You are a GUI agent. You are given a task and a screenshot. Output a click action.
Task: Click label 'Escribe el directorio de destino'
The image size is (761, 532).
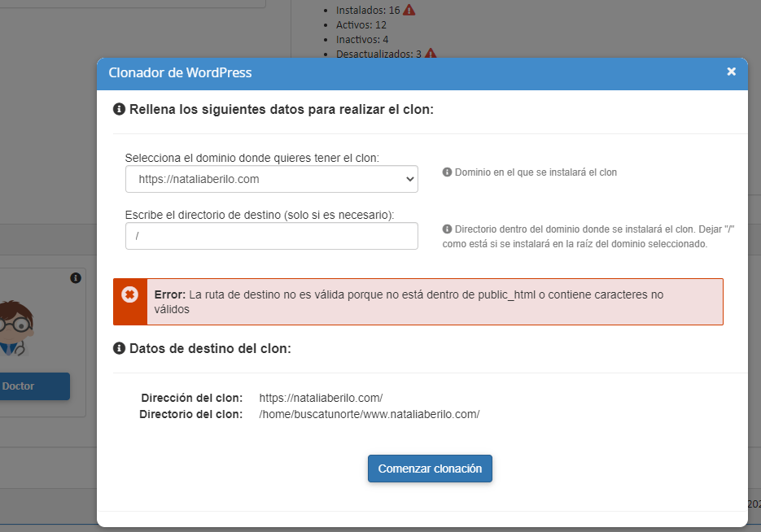click(260, 215)
